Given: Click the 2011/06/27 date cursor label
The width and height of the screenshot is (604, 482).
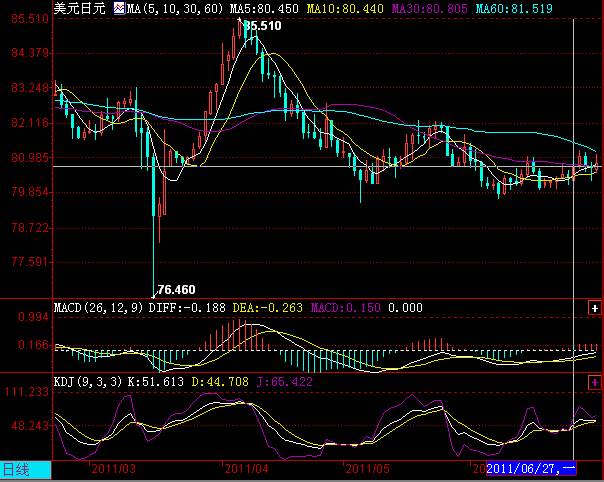Looking at the screenshot, I should tap(531, 469).
